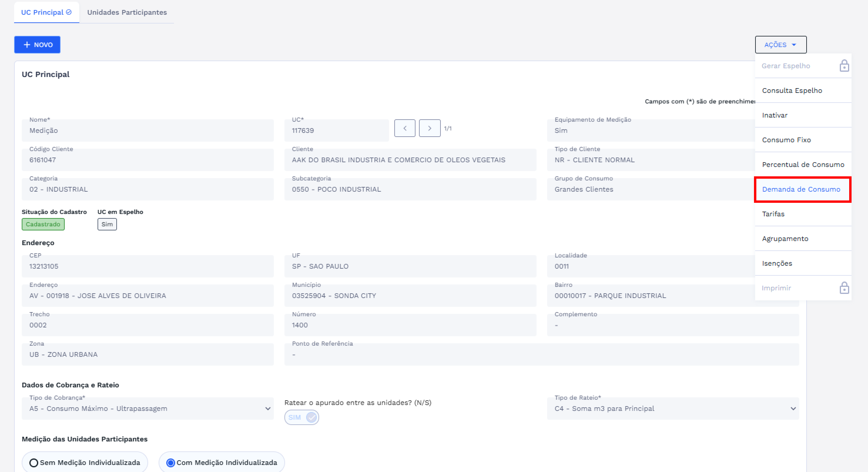Click the previous UC arrow button
This screenshot has width=868, height=472.
tap(404, 128)
